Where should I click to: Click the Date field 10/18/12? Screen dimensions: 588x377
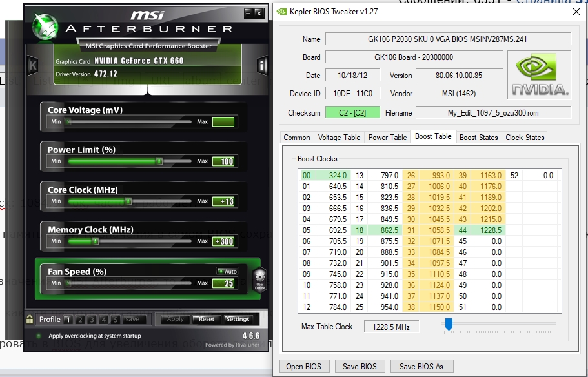coord(352,76)
